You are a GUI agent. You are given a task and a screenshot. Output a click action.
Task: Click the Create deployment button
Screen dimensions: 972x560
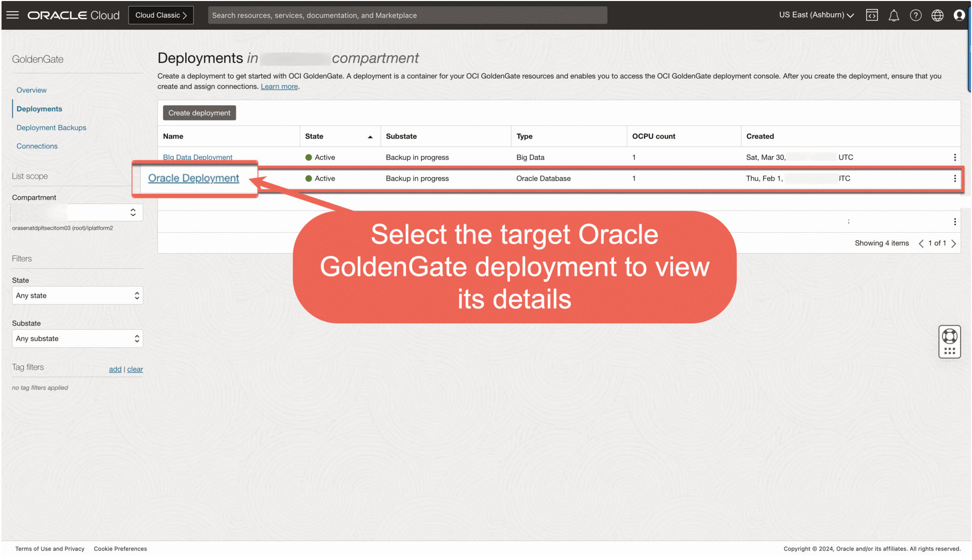[x=199, y=112]
